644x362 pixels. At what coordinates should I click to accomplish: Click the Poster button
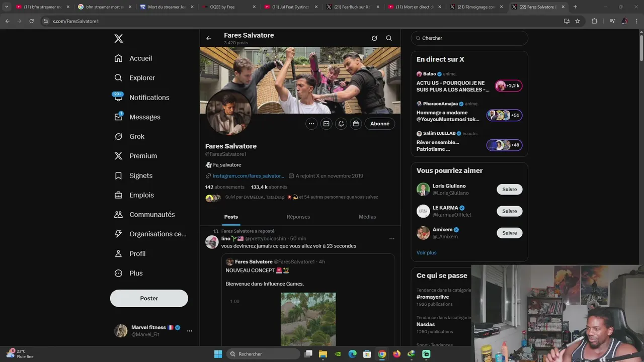coord(149,298)
